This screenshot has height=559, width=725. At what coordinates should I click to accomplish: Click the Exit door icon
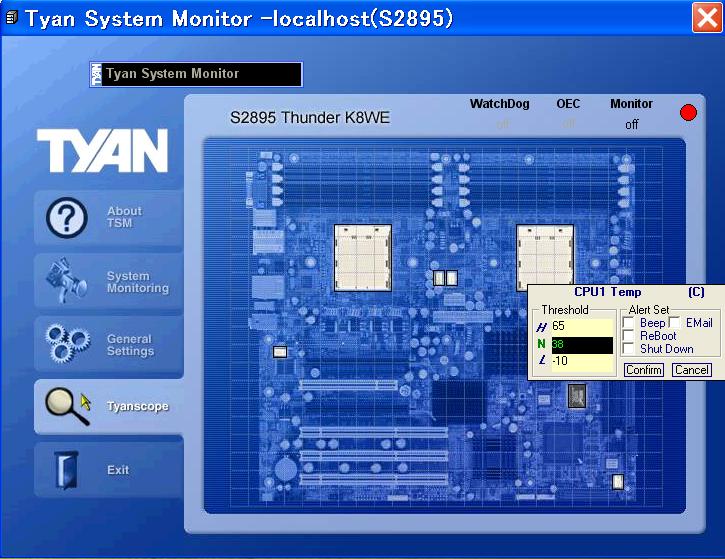[66, 470]
